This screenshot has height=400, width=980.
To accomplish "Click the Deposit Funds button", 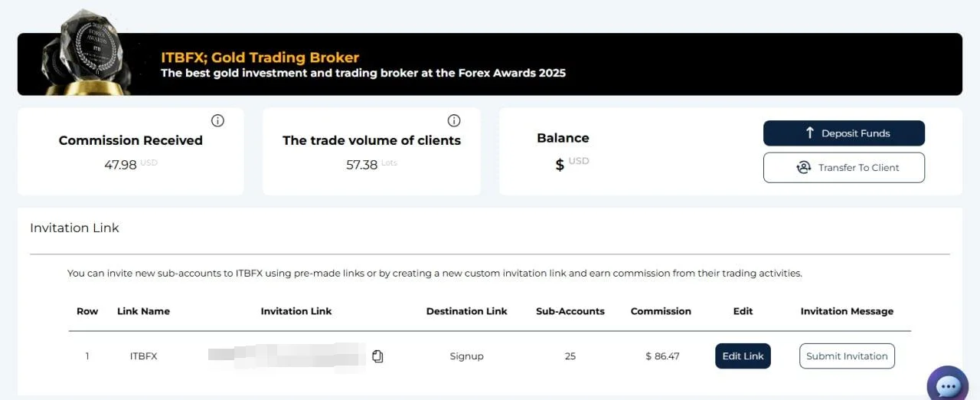I will (x=844, y=133).
